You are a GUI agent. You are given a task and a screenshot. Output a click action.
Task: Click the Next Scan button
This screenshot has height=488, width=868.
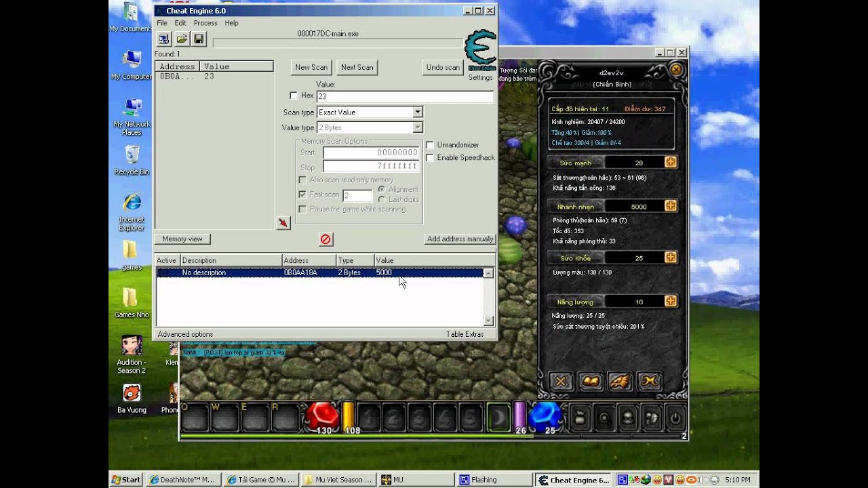(357, 67)
